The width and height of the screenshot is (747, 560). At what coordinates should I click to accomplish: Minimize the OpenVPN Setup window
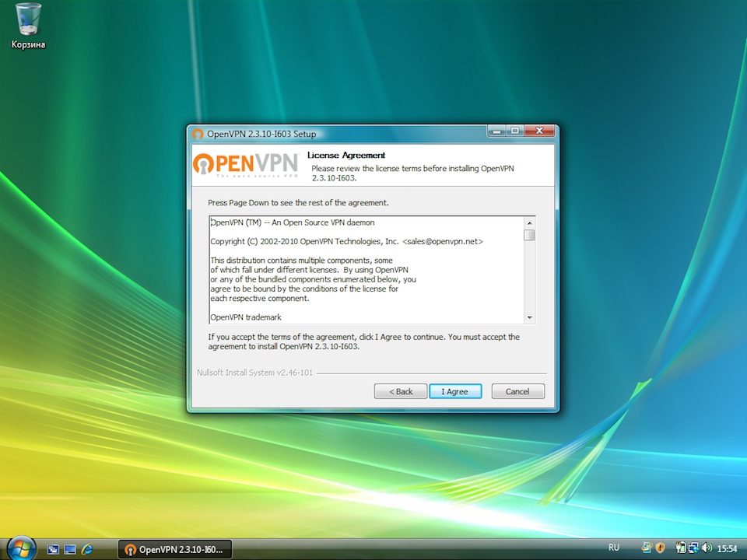tap(497, 131)
